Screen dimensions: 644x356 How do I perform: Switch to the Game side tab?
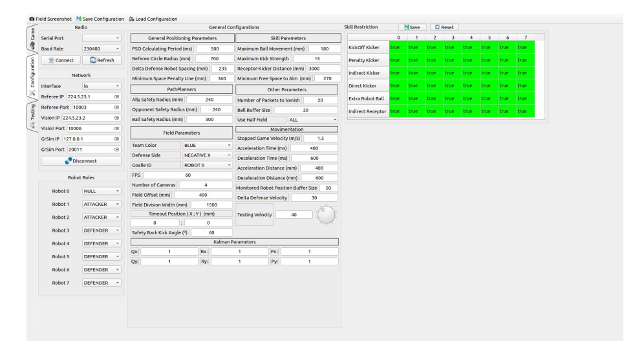tap(32, 39)
